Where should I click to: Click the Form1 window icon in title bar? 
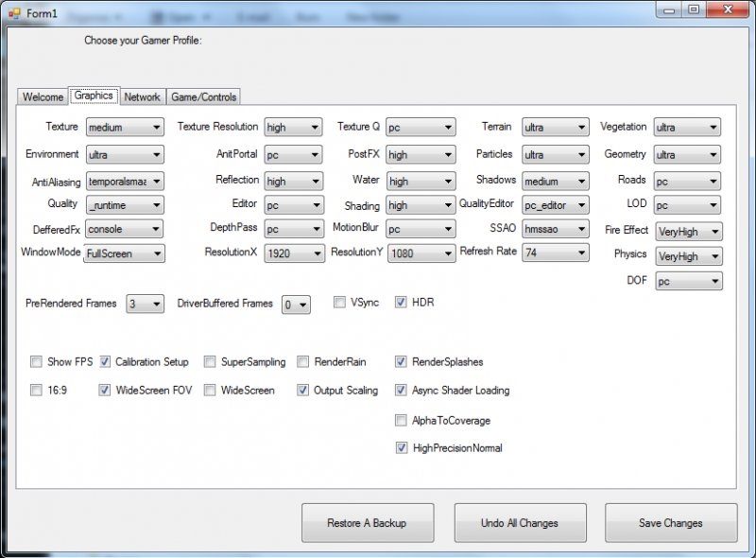tap(13, 10)
